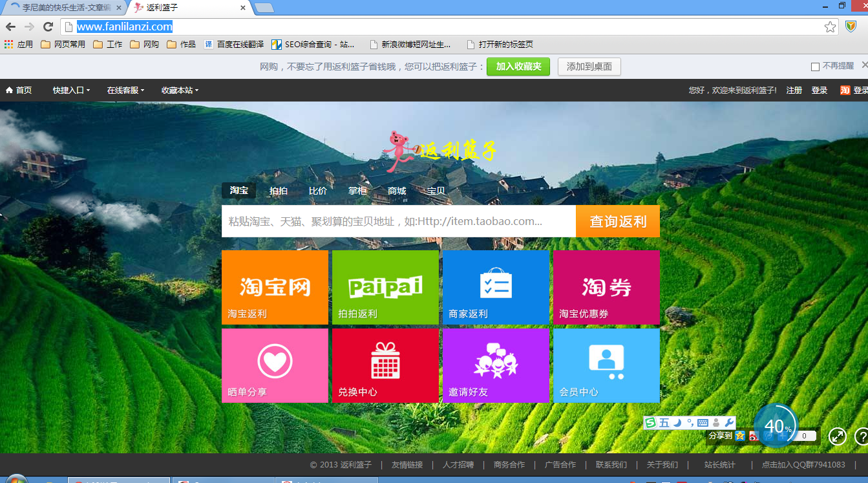Image resolution: width=868 pixels, height=483 pixels.
Task: Open the shield extension icon
Action: 851,27
